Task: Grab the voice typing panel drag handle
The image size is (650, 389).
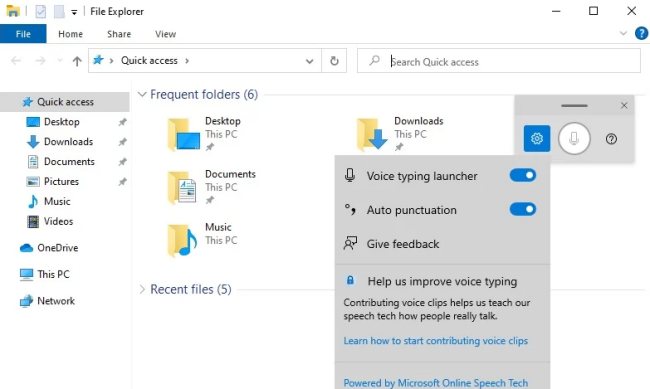Action: [x=574, y=106]
